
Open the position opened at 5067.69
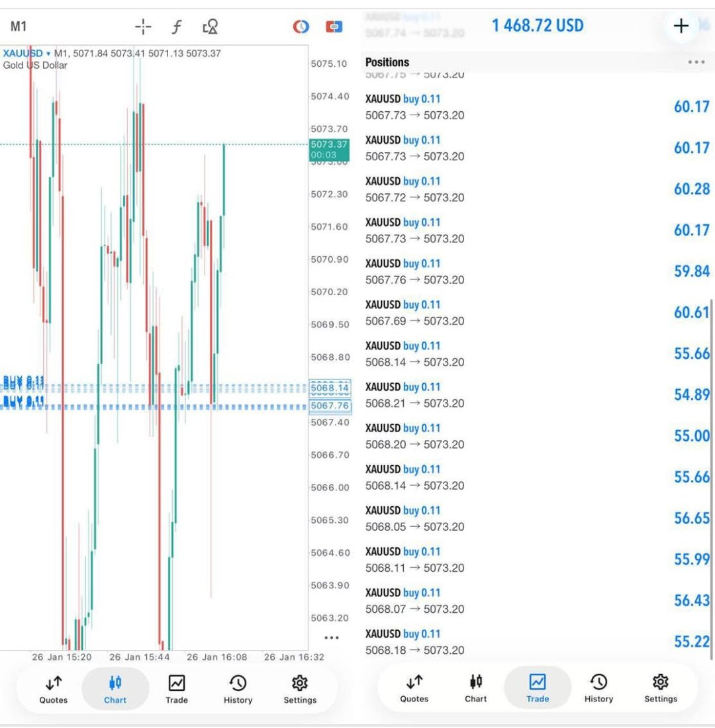pos(538,313)
